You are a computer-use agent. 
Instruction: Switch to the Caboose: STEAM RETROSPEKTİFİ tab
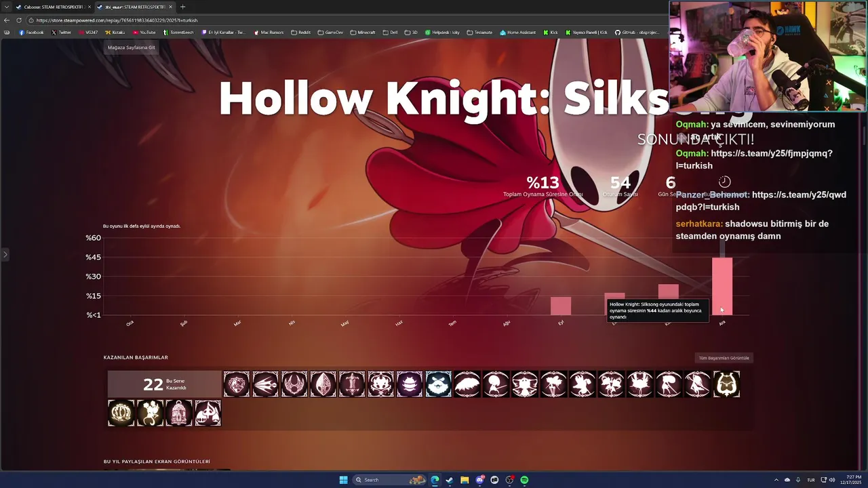[x=54, y=7]
